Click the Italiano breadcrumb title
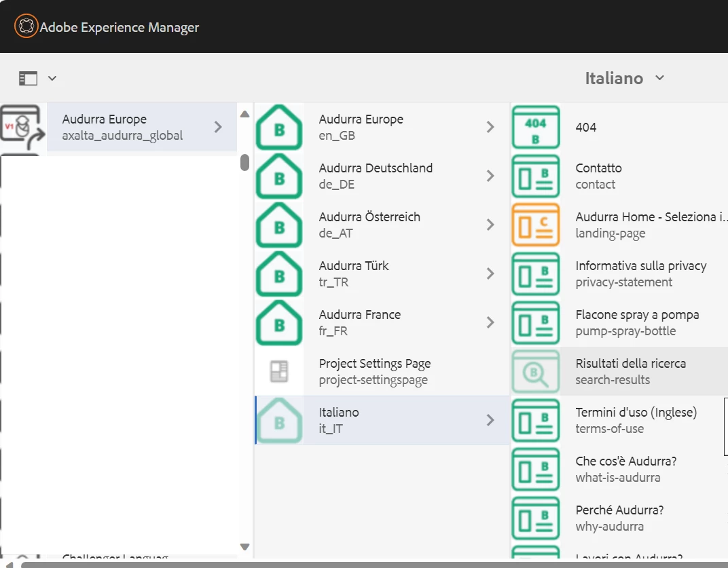This screenshot has height=568, width=728. point(614,78)
